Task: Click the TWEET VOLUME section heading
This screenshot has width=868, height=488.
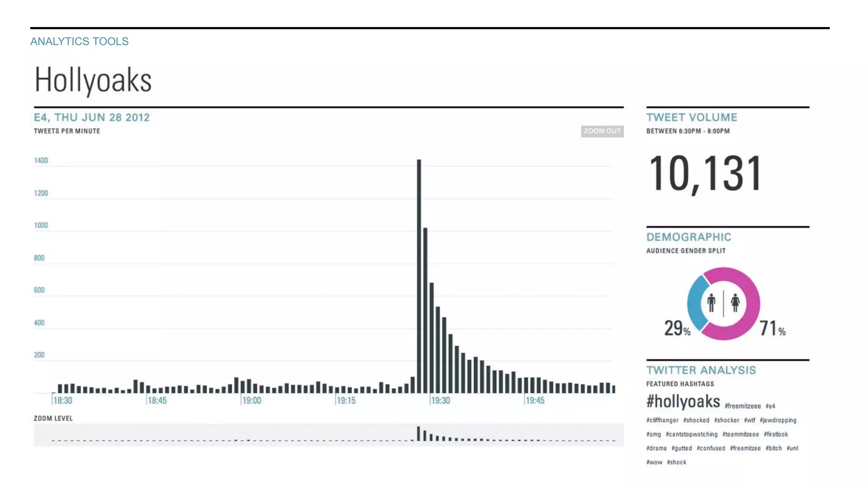Action: pos(692,117)
